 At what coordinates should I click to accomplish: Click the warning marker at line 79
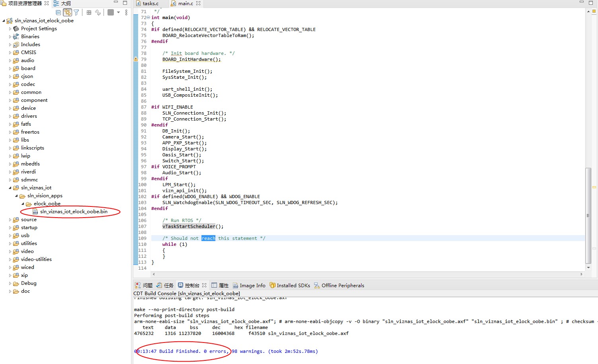click(x=135, y=59)
